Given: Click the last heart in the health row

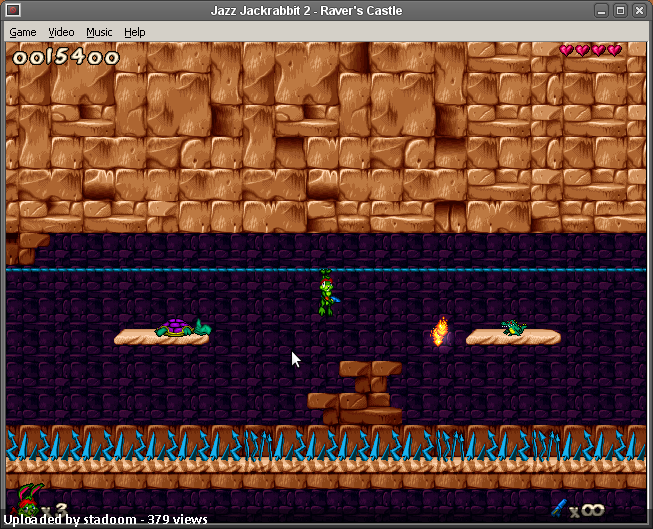Looking at the screenshot, I should 614,50.
